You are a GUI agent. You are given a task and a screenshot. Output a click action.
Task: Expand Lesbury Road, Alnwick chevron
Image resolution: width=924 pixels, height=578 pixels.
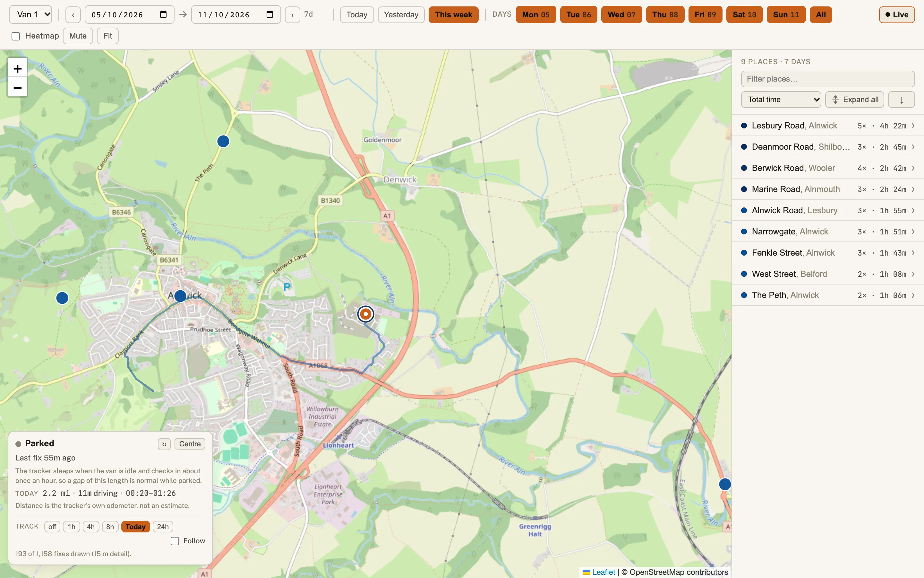point(913,126)
